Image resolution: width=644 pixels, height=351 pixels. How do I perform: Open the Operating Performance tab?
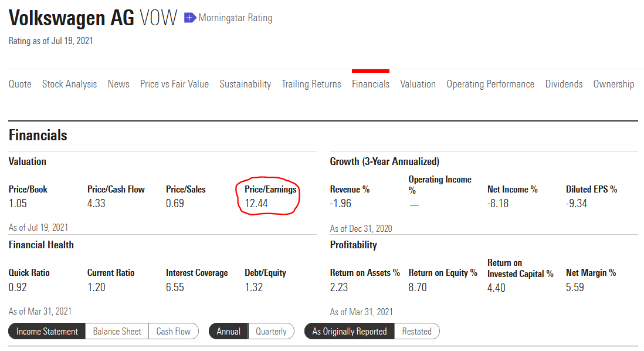490,84
